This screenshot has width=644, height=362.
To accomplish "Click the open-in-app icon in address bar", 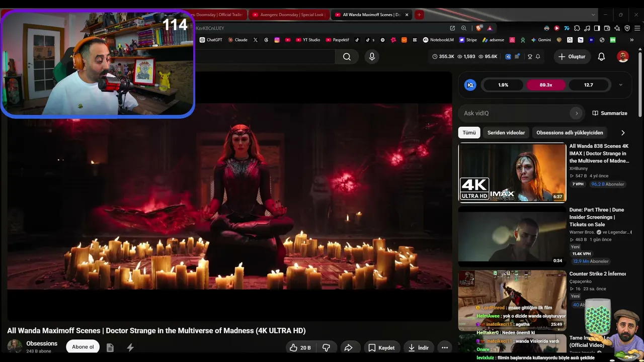I will pos(452,28).
